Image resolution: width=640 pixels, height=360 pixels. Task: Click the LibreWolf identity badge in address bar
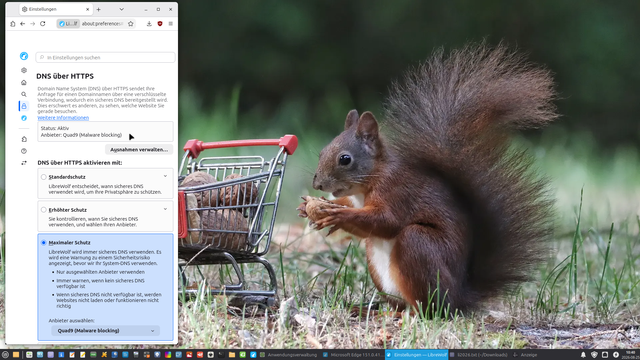68,24
